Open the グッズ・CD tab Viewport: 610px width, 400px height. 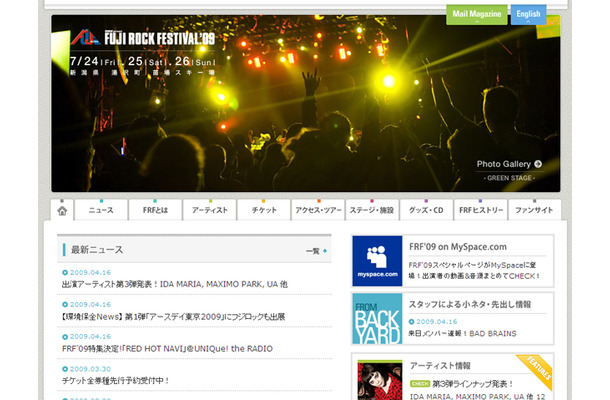426,210
